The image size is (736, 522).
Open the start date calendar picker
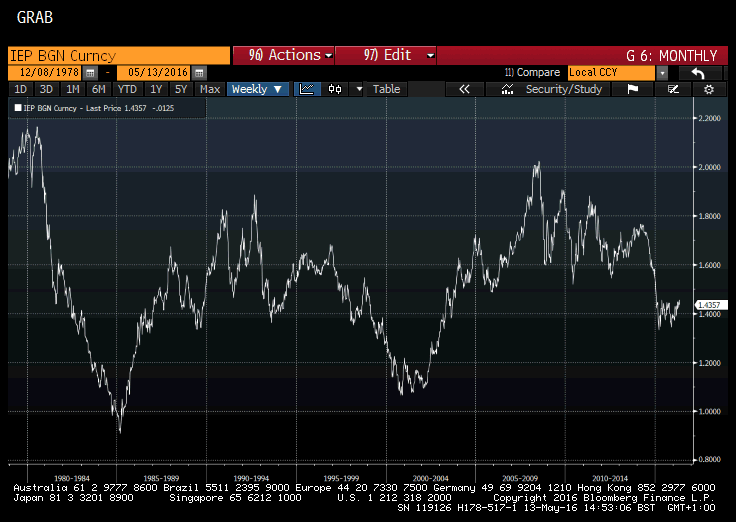(90, 73)
